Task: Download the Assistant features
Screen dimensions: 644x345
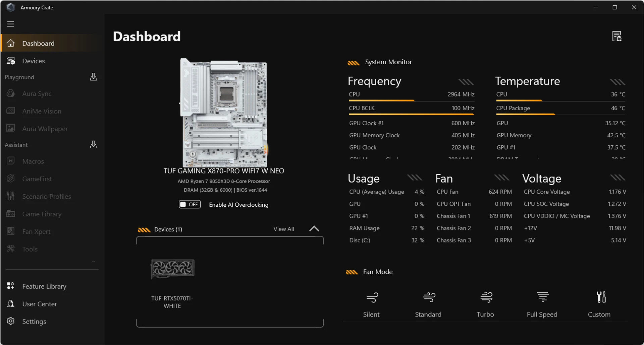Action: [94, 145]
